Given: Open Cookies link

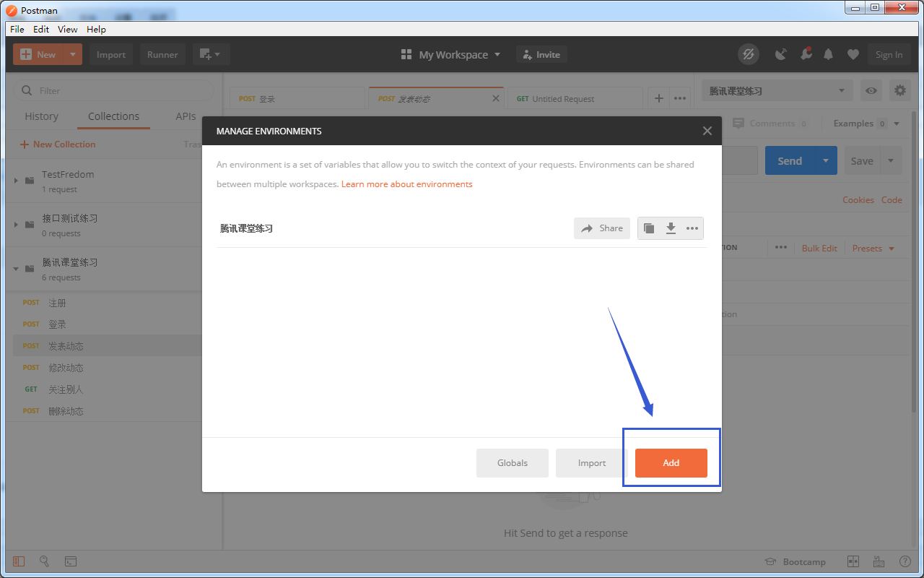Looking at the screenshot, I should coord(858,200).
